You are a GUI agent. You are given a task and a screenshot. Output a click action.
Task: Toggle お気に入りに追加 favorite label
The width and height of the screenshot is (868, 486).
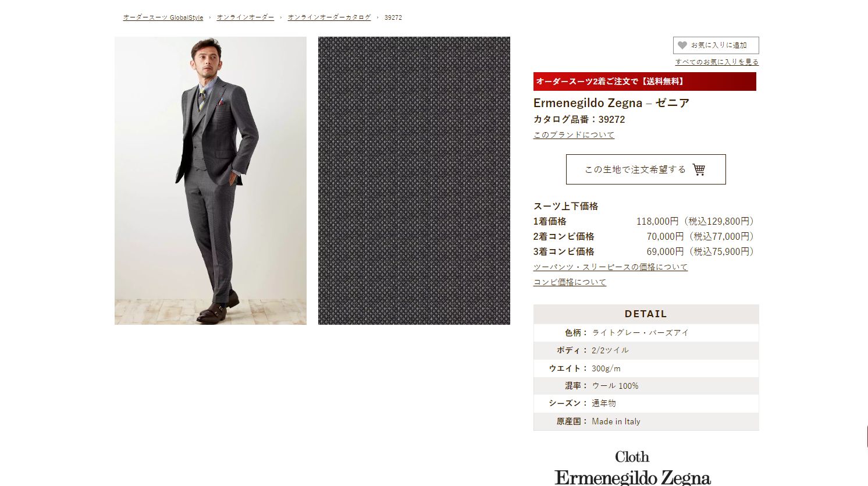[719, 45]
